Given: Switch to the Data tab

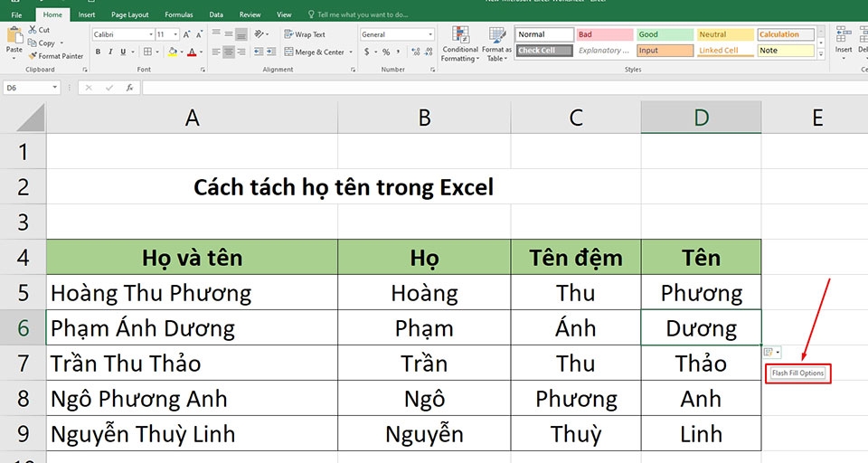Looking at the screenshot, I should [216, 15].
